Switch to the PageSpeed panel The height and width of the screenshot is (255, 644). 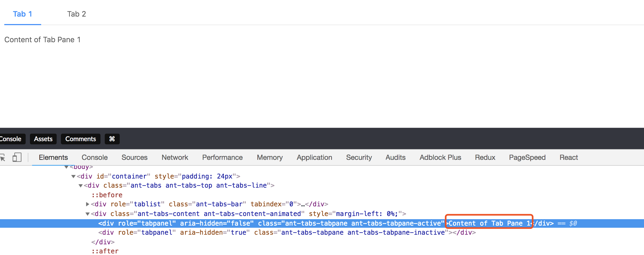point(527,157)
